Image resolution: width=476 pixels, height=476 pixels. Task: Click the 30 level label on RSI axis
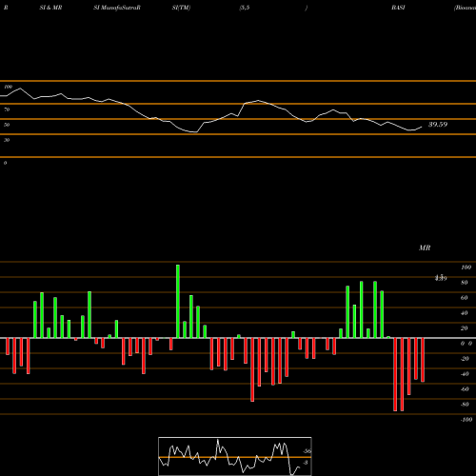point(7,140)
